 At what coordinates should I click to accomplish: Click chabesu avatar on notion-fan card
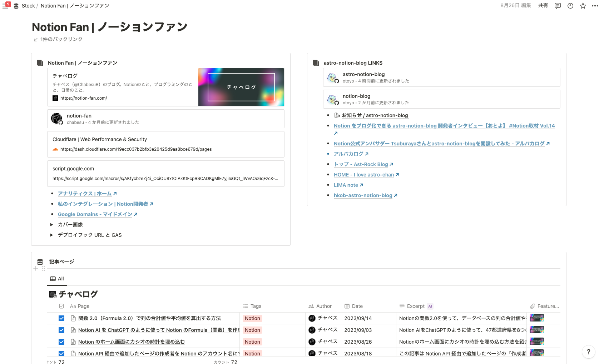56,118
